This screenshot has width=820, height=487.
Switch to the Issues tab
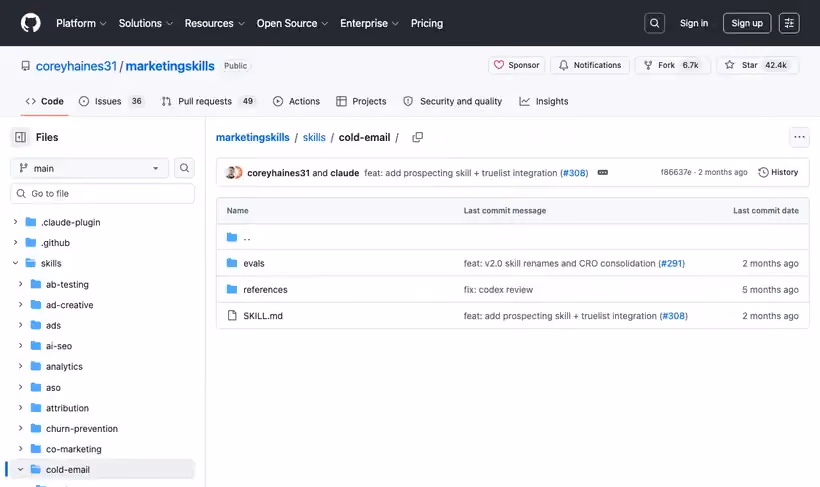coord(111,101)
